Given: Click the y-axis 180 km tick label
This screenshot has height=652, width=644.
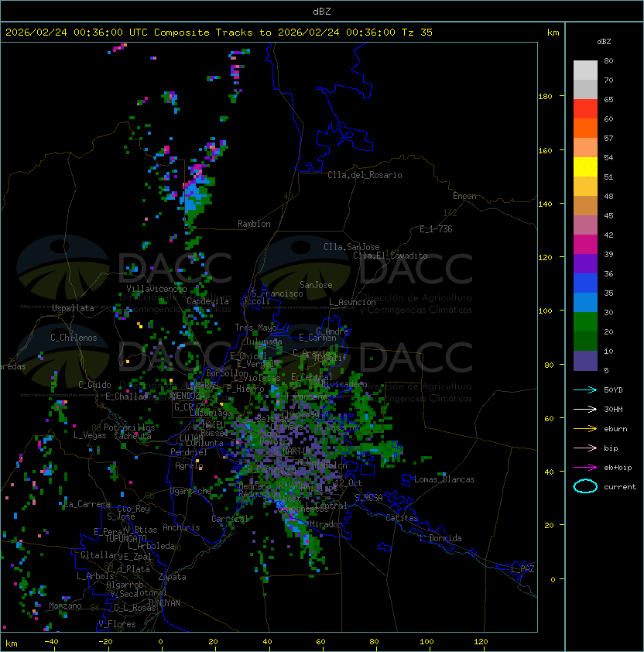Looking at the screenshot, I should [x=545, y=97].
